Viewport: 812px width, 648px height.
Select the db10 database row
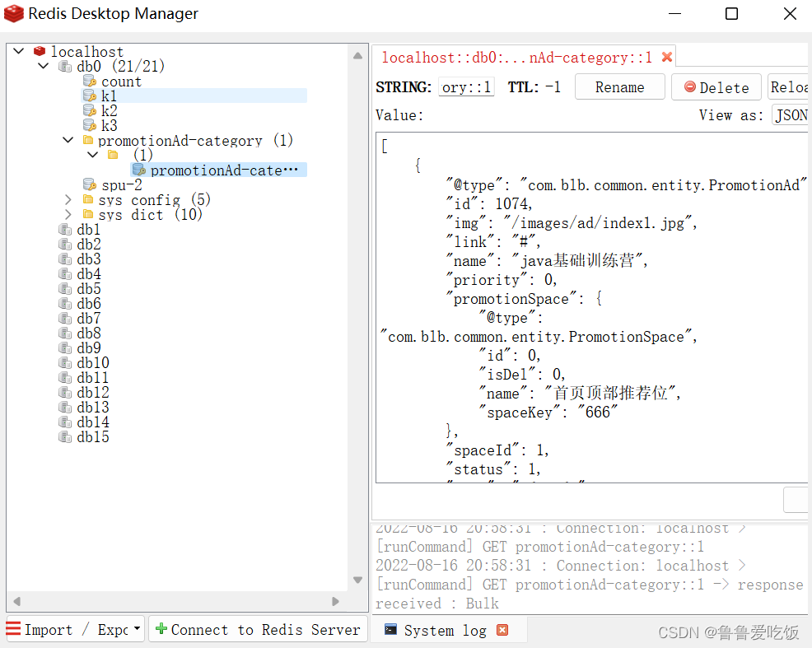pyautogui.click(x=93, y=363)
